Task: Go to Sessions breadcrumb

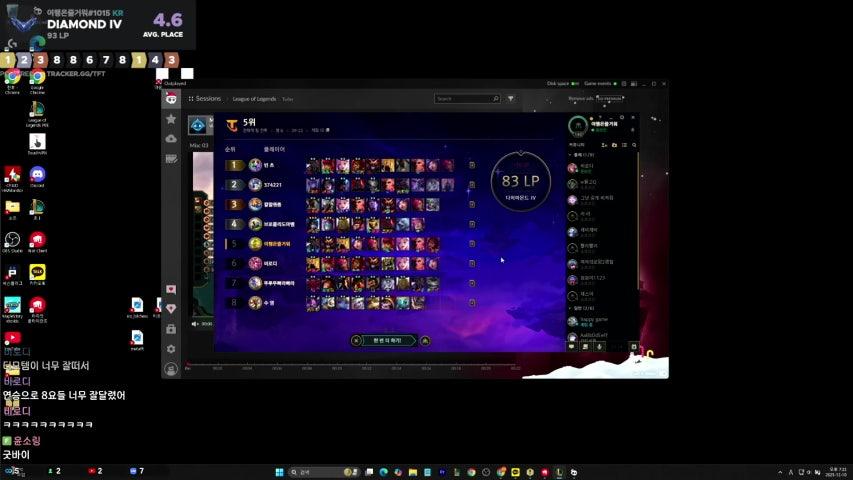Action: click(x=208, y=99)
